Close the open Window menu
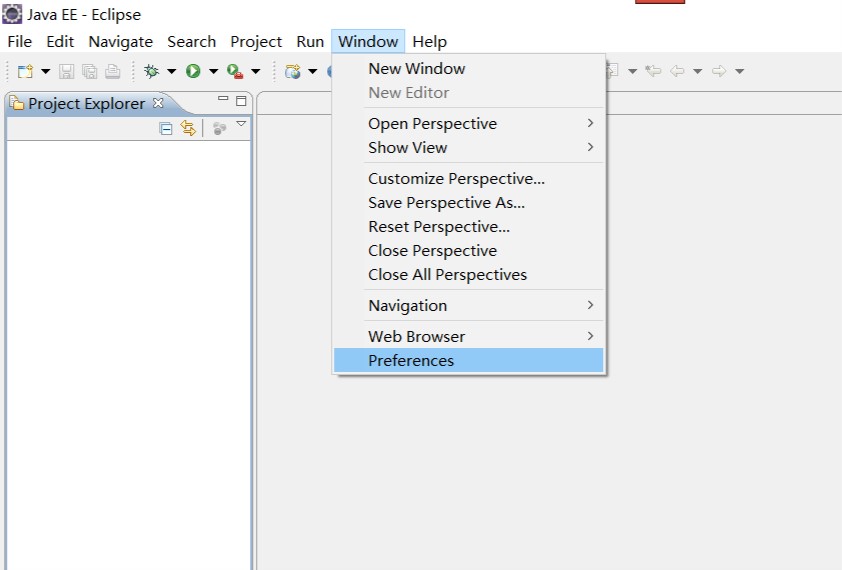Screen dimensions: 842x570 [368, 41]
